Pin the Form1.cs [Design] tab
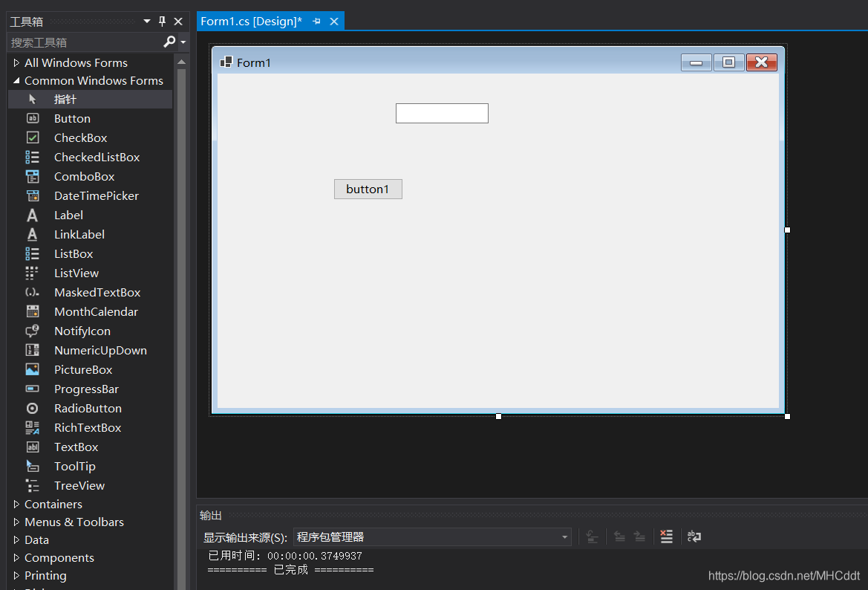The height and width of the screenshot is (590, 868). pos(316,21)
